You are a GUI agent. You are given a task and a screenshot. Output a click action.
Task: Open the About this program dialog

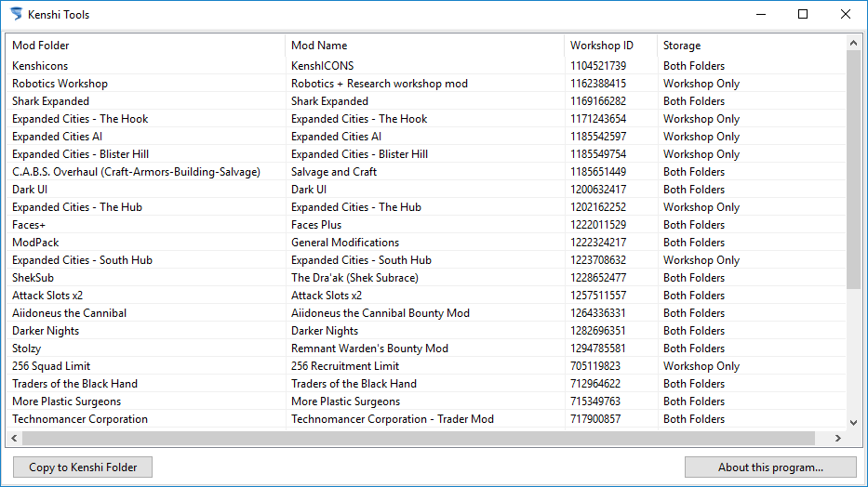(x=770, y=467)
